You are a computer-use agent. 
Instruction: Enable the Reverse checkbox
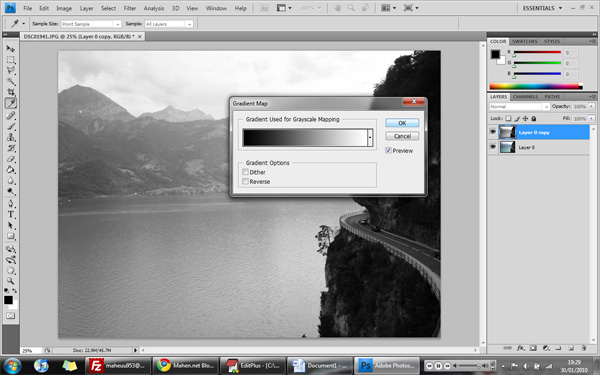(x=245, y=181)
